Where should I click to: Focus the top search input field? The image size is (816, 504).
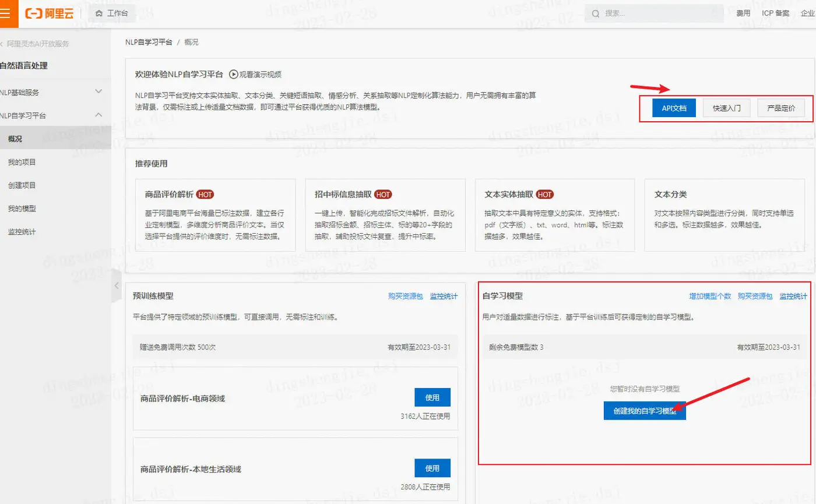pos(654,13)
